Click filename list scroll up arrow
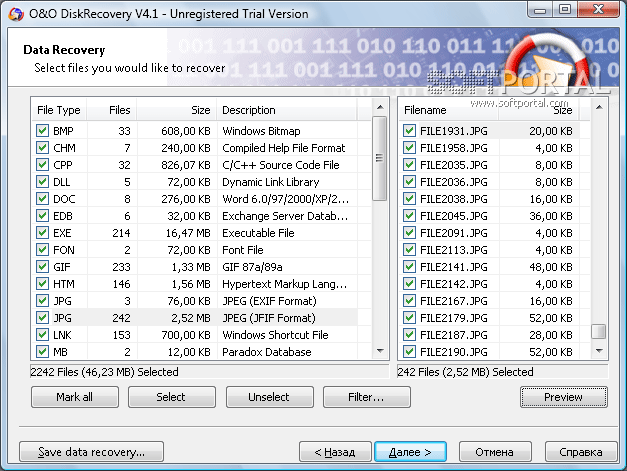The width and height of the screenshot is (627, 471). (599, 107)
